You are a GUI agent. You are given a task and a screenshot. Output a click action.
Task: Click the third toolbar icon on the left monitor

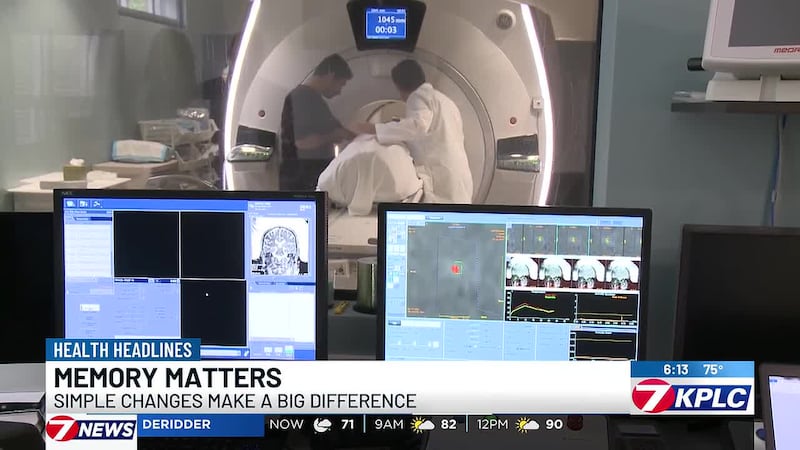(96, 204)
